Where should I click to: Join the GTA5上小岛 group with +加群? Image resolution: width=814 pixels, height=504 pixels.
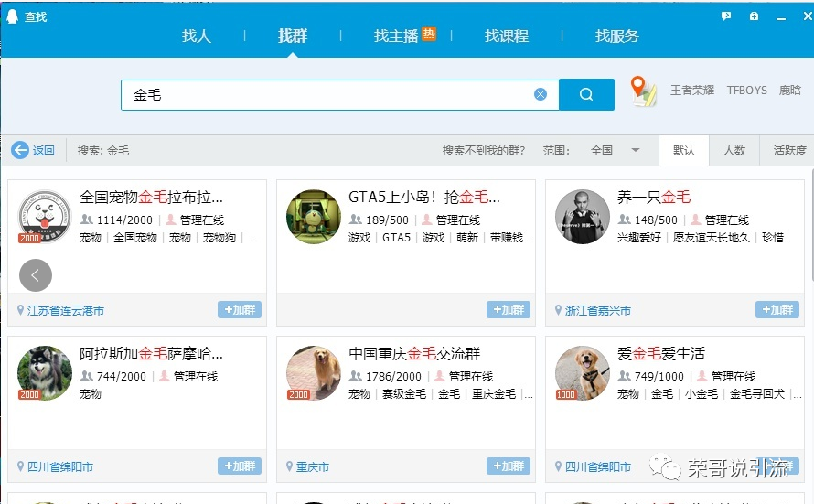click(x=509, y=310)
